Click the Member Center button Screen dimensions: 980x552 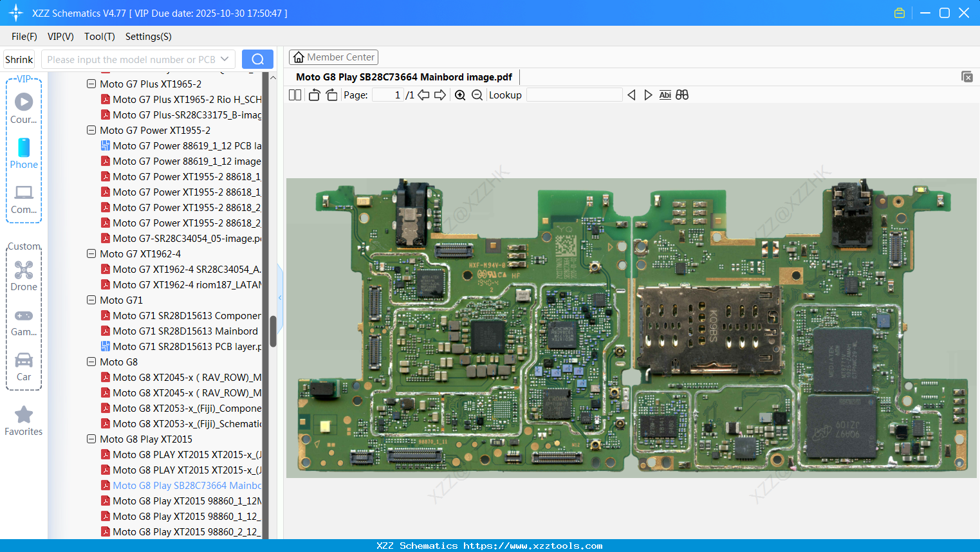tap(333, 57)
